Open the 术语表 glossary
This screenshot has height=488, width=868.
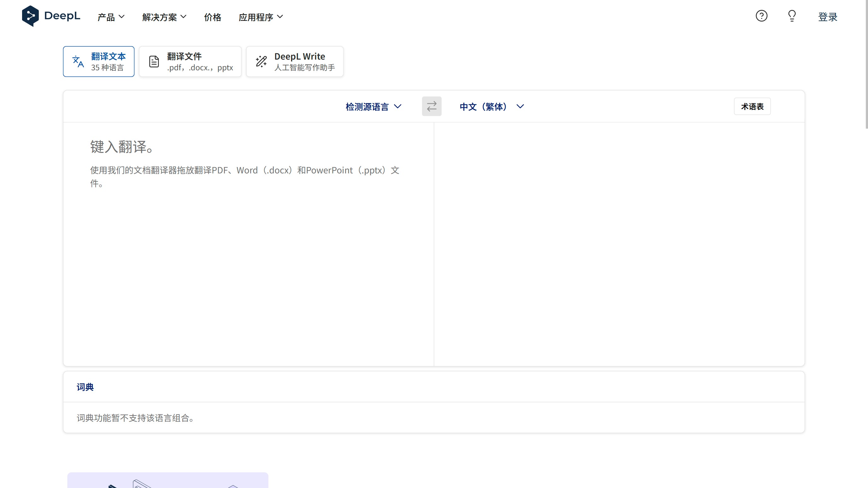click(752, 106)
